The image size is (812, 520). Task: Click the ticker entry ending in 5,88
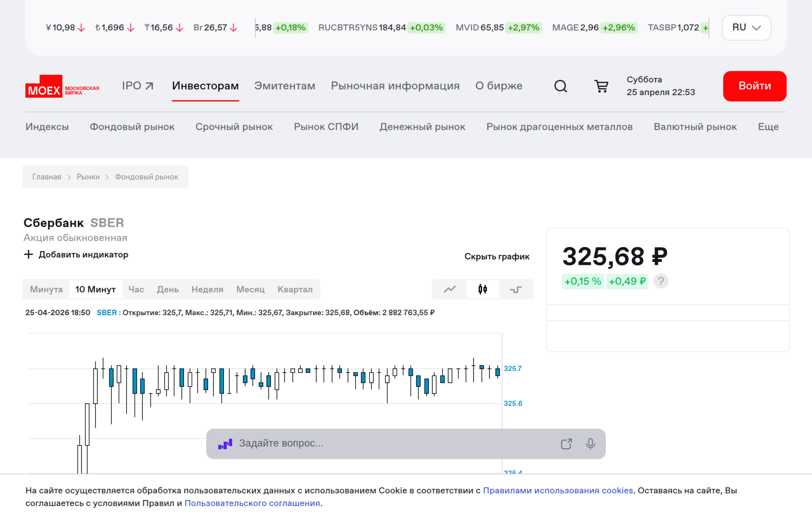(282, 28)
